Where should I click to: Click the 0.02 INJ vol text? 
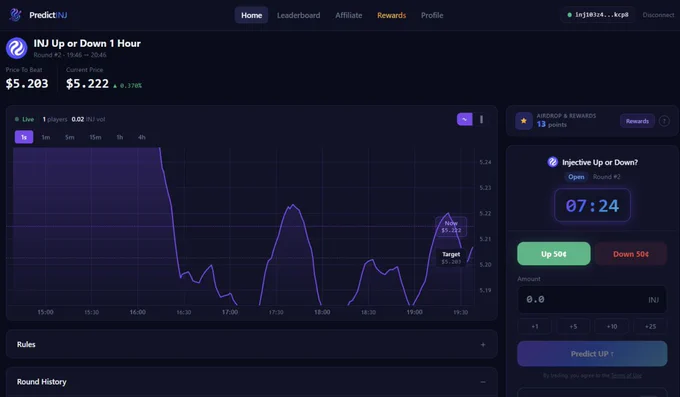(x=88, y=119)
